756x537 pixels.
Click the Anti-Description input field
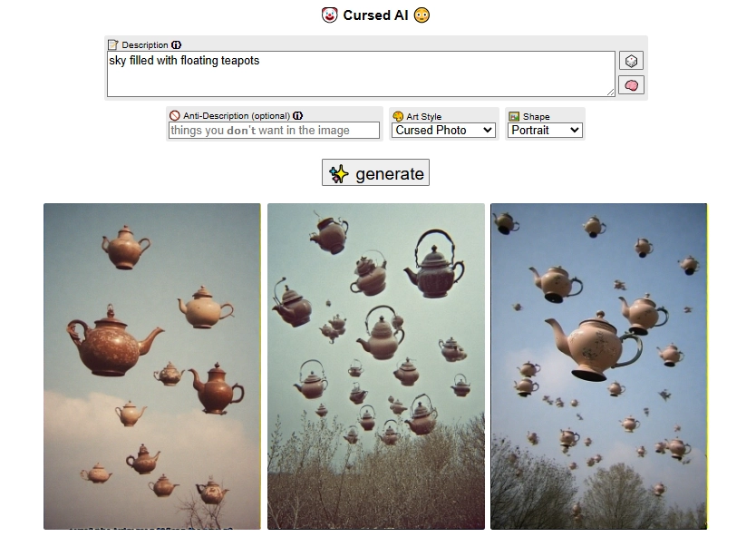[x=274, y=130]
